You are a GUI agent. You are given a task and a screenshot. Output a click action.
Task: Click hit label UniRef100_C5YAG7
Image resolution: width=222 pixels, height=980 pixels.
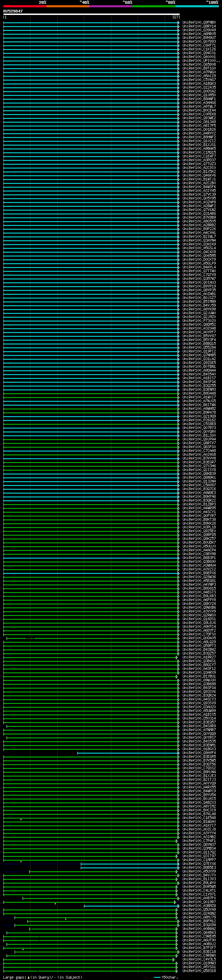[199, 80]
